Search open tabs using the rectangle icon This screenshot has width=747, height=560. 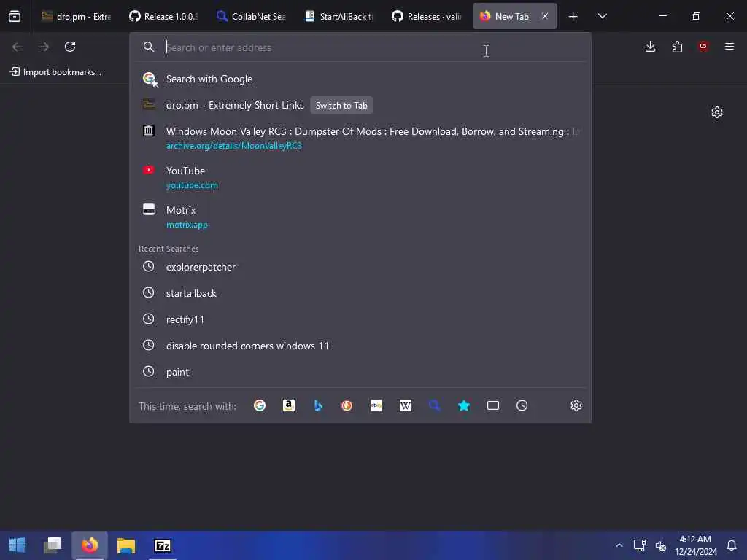[493, 405]
